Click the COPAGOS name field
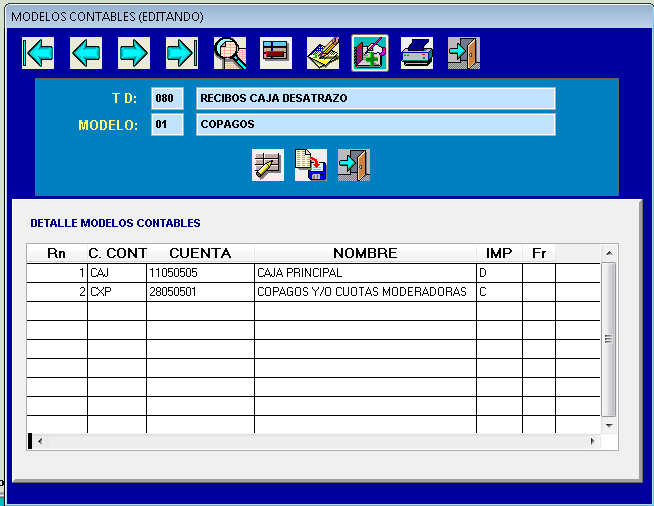 point(376,124)
